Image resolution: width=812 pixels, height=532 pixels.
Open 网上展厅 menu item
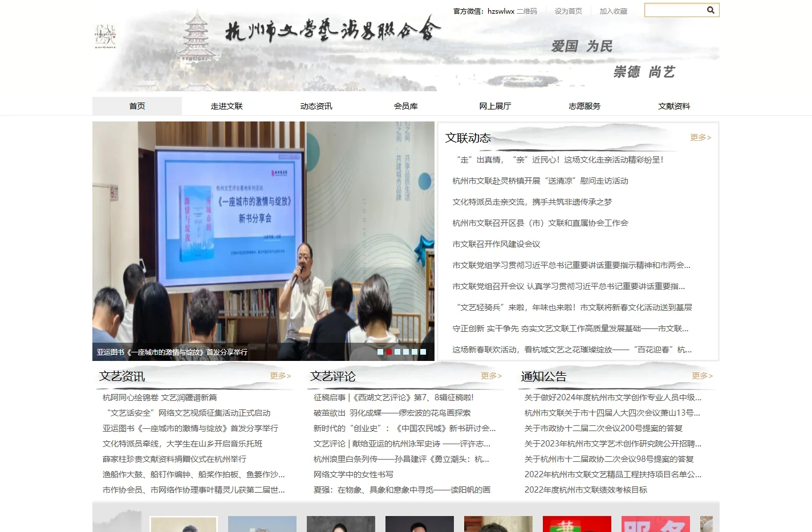click(x=495, y=106)
